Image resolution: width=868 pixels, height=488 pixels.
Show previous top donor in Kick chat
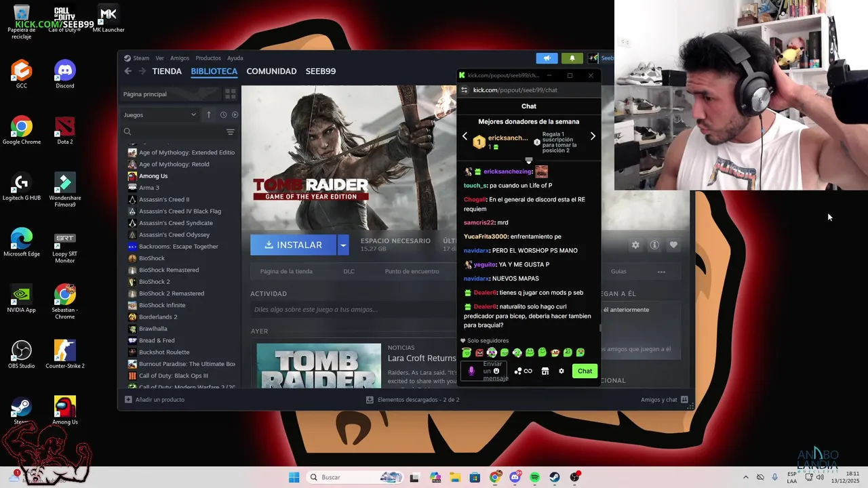tap(465, 136)
